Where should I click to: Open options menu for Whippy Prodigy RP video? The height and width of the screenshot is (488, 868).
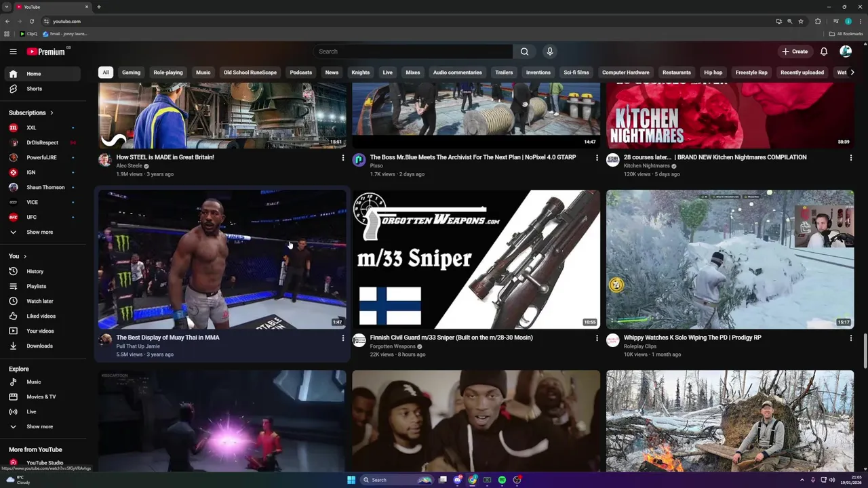pyautogui.click(x=850, y=338)
